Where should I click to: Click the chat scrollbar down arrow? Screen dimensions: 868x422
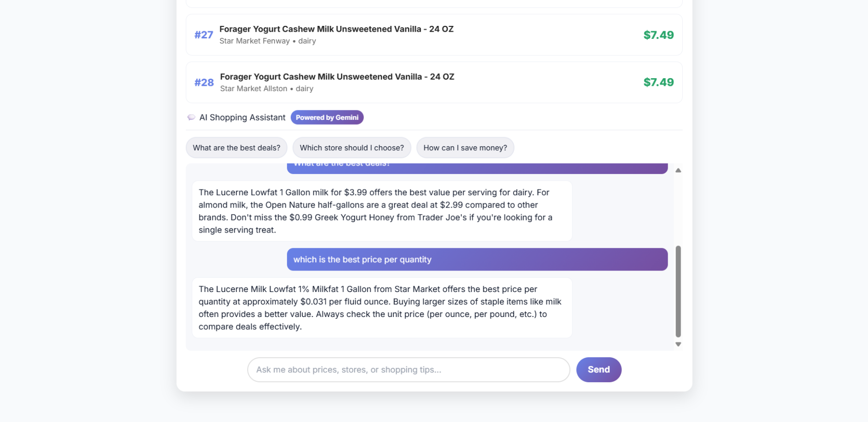[x=678, y=344]
